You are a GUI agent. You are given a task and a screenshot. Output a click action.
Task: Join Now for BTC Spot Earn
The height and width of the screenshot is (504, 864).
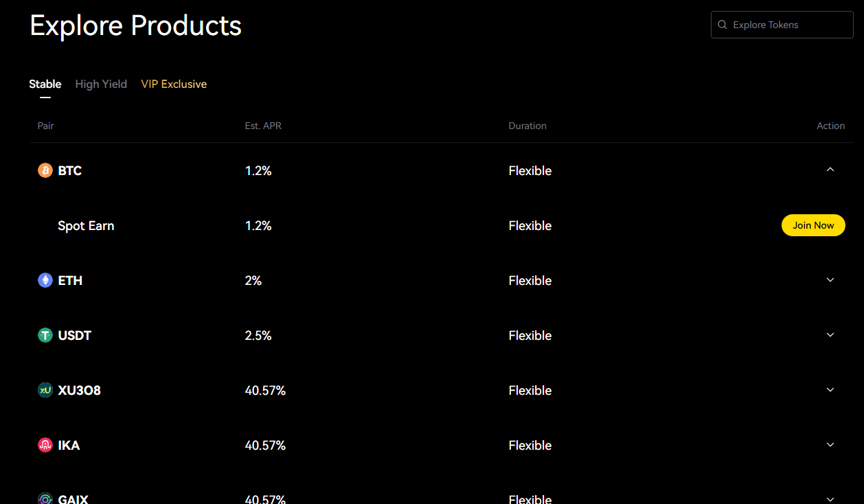(813, 225)
